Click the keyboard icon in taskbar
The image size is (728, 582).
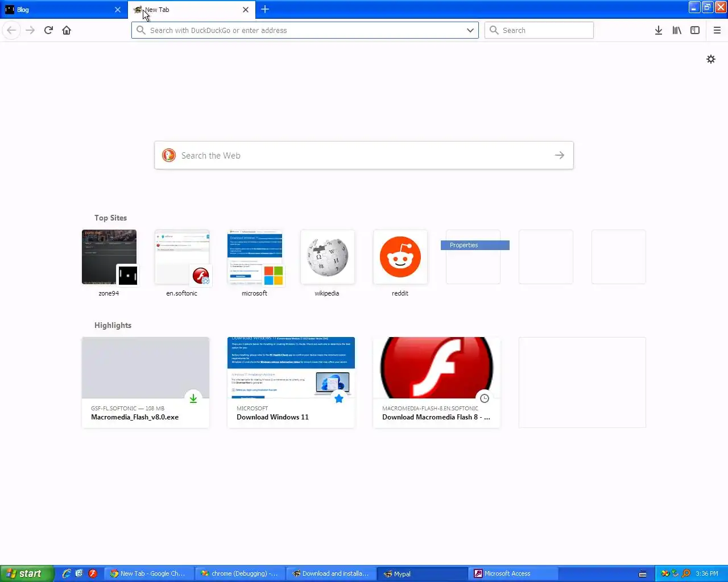tap(643, 574)
